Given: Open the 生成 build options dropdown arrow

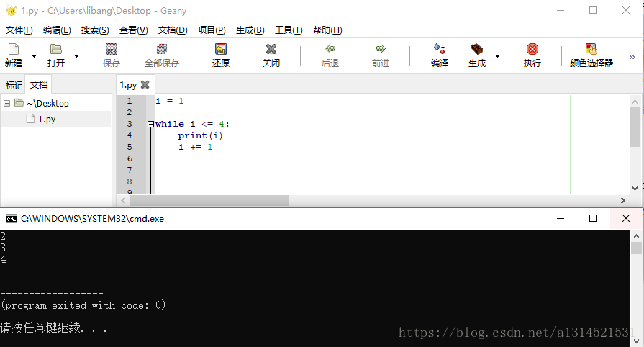Looking at the screenshot, I should point(497,56).
